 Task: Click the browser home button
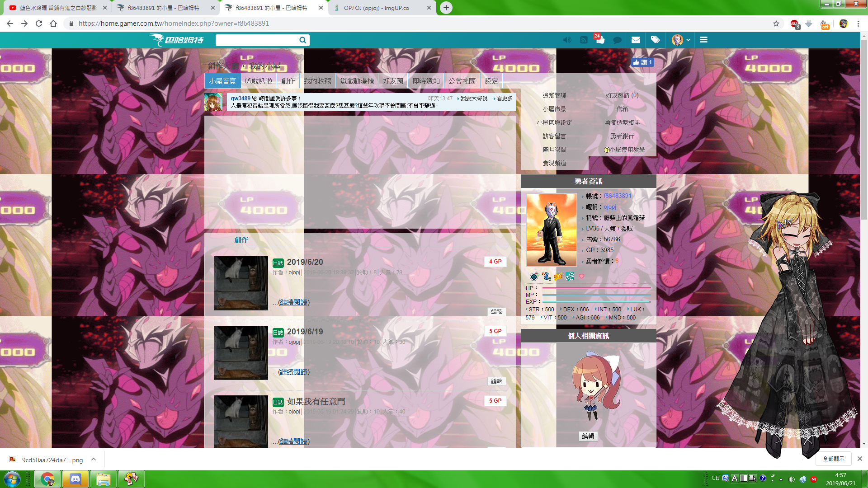[53, 23]
